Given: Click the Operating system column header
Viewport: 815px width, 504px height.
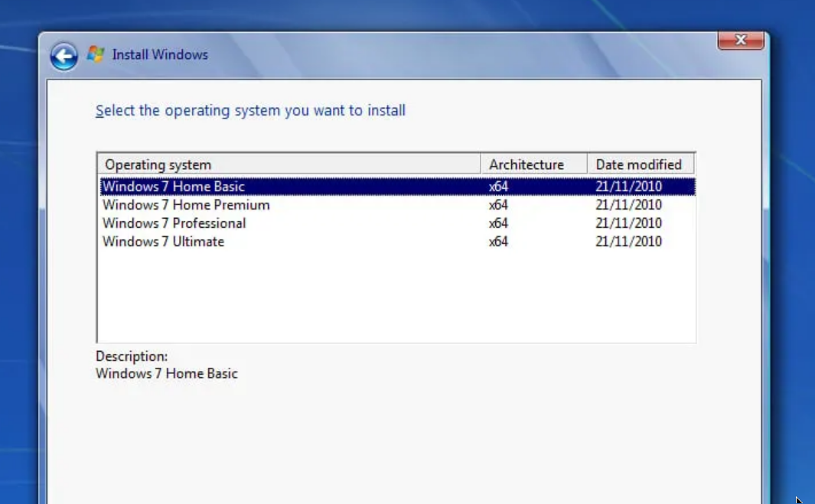Looking at the screenshot, I should [289, 164].
